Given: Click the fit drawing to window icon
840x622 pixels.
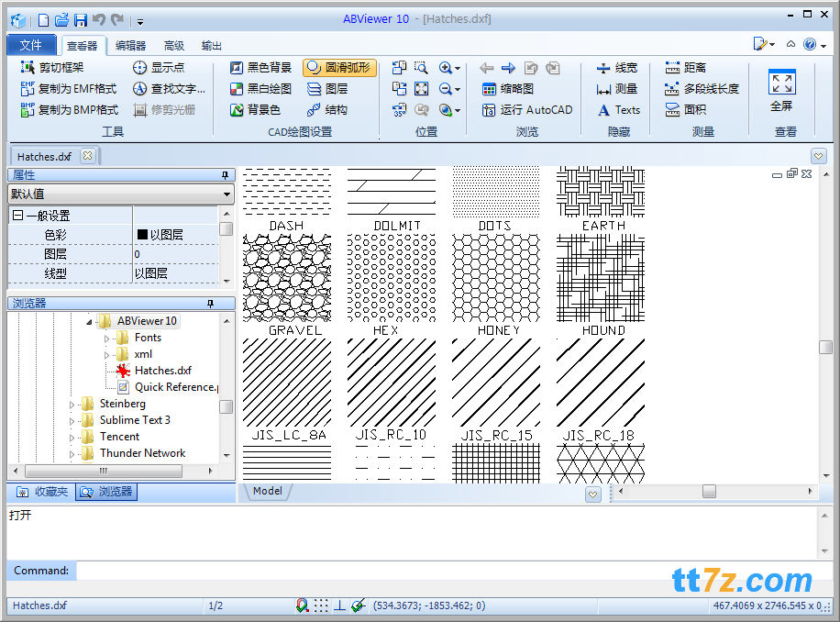Looking at the screenshot, I should 422,88.
